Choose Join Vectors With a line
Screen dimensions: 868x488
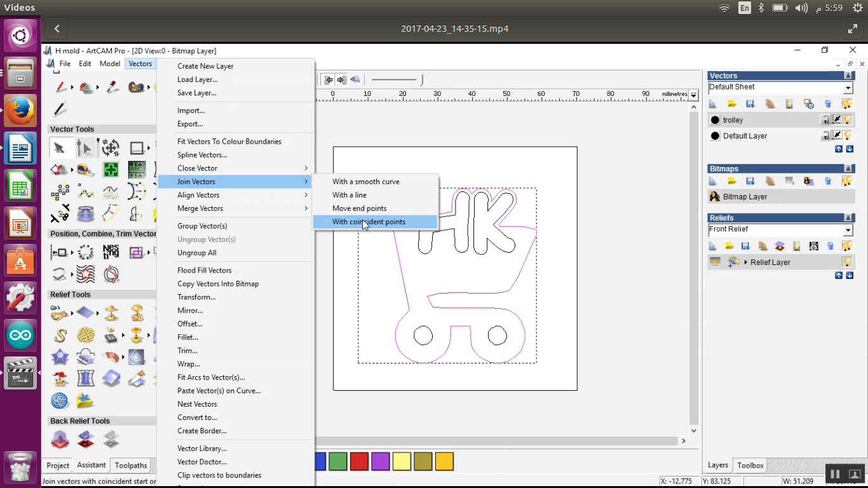(375, 195)
